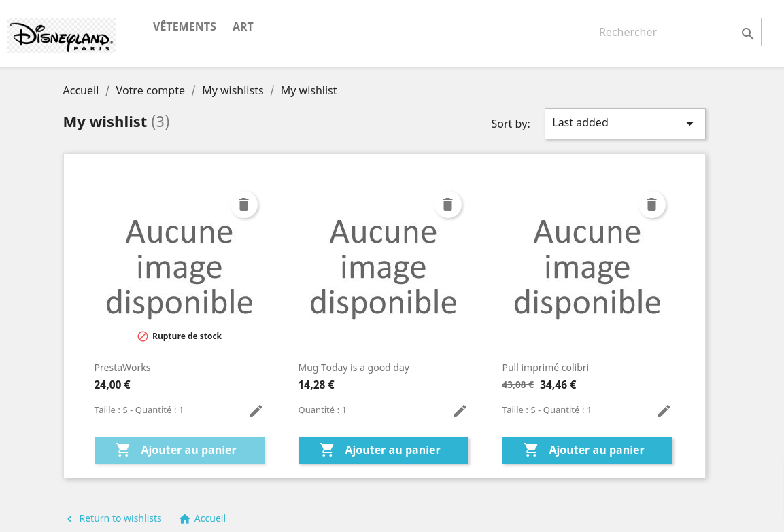Click the search magnifier icon

tap(747, 33)
